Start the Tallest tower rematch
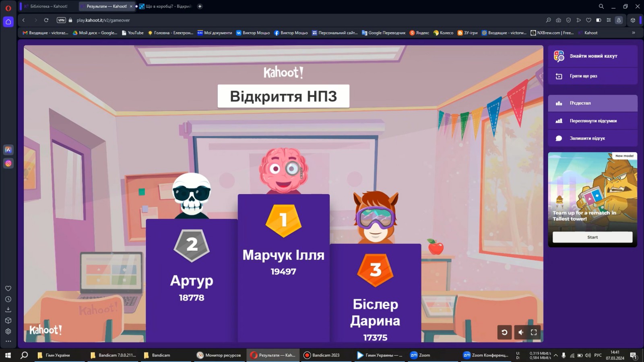Image resolution: width=644 pixels, height=362 pixels. point(592,237)
